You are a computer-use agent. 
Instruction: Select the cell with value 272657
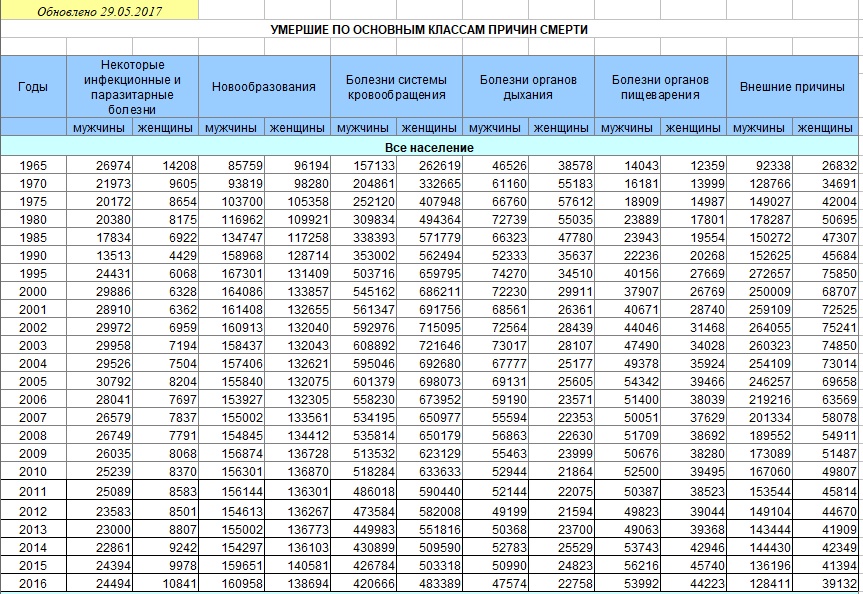[760, 273]
